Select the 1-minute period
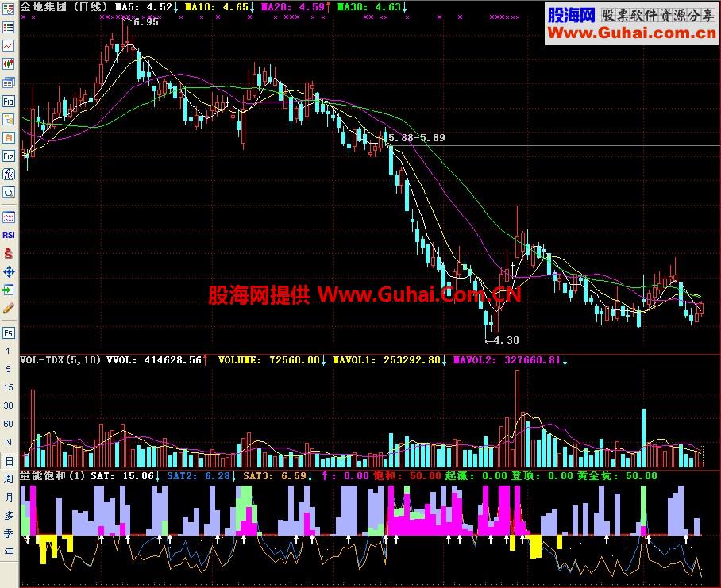Viewport: 721px width, 588px height. pyautogui.click(x=8, y=351)
